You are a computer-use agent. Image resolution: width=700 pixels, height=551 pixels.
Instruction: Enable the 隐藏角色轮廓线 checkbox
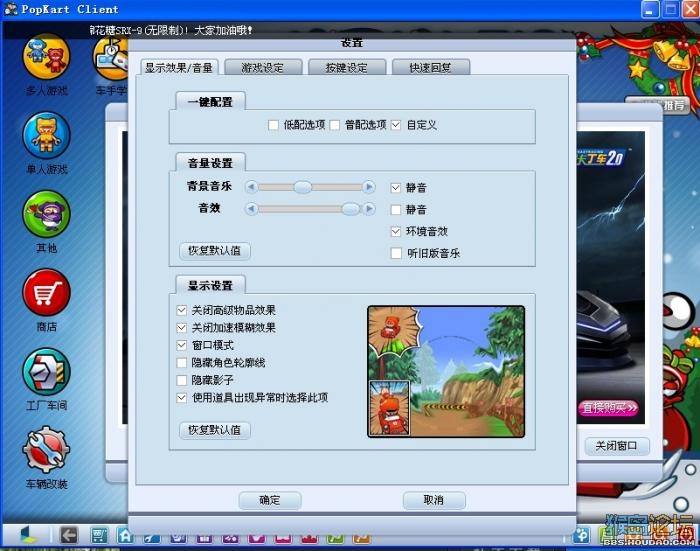(181, 363)
